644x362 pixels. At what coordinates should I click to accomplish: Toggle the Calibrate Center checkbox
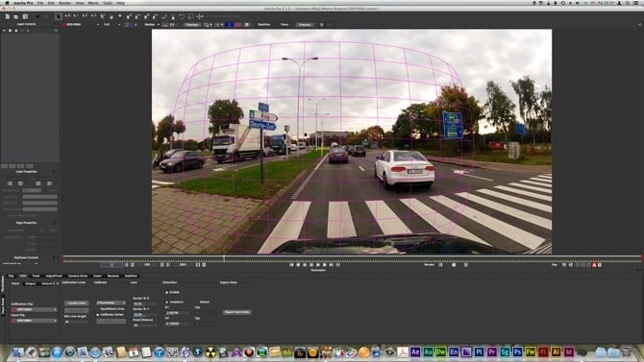98,315
